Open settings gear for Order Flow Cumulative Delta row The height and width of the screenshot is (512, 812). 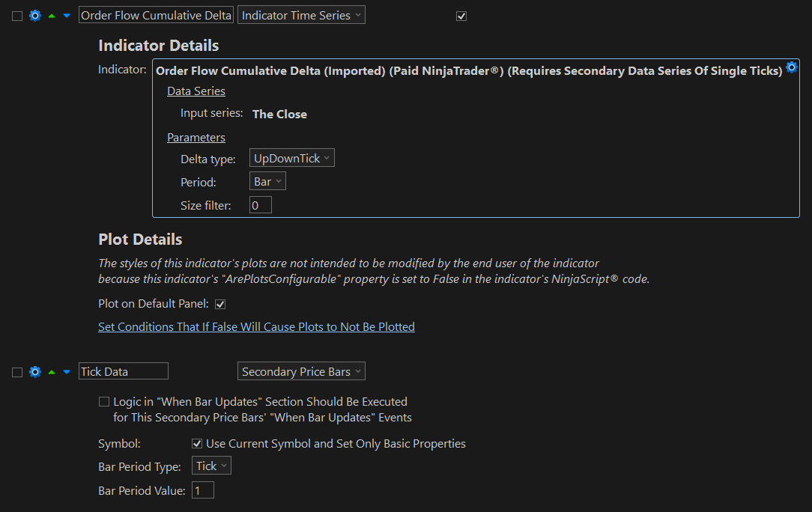tap(34, 16)
